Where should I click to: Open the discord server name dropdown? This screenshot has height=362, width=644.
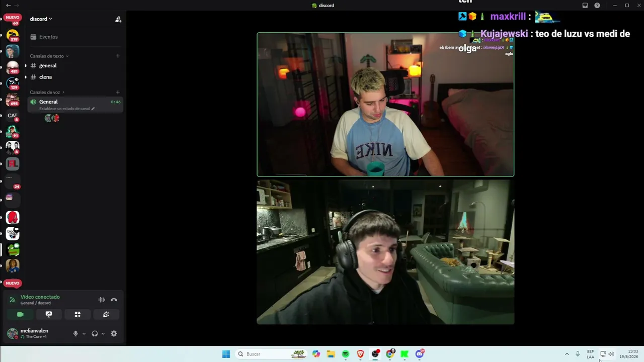click(x=41, y=19)
